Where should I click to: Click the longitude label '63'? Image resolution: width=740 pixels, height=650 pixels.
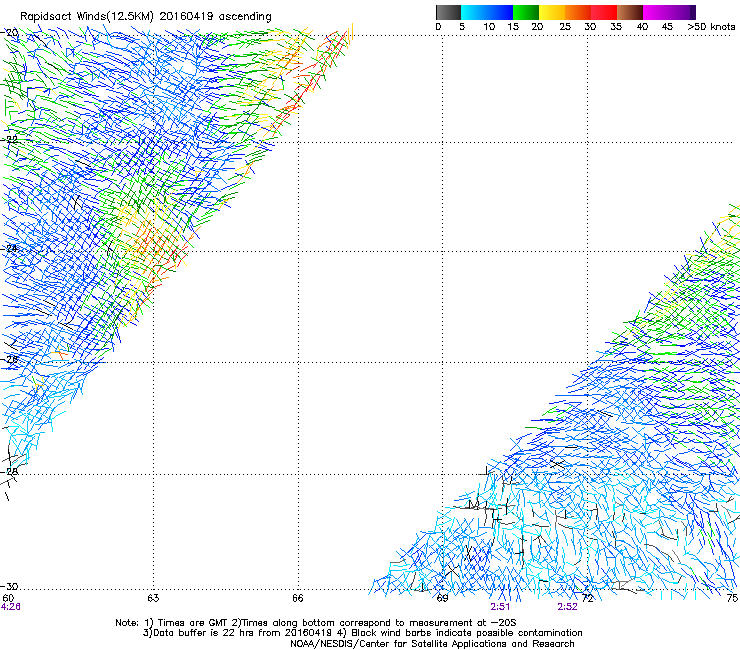click(153, 598)
